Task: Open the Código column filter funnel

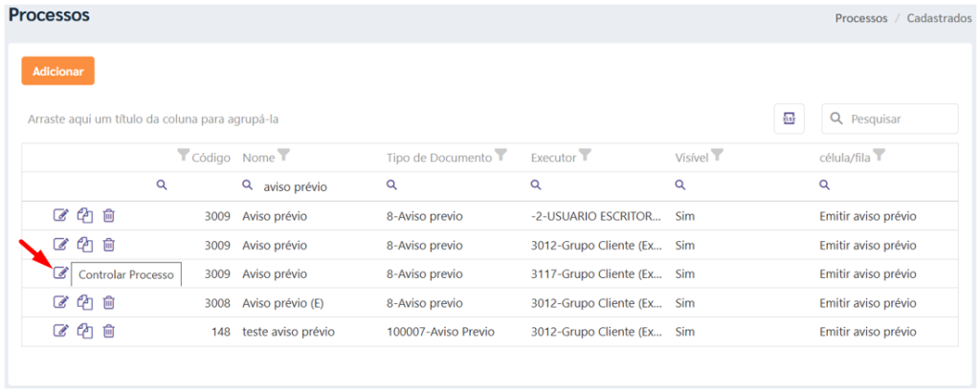Action: [183, 156]
